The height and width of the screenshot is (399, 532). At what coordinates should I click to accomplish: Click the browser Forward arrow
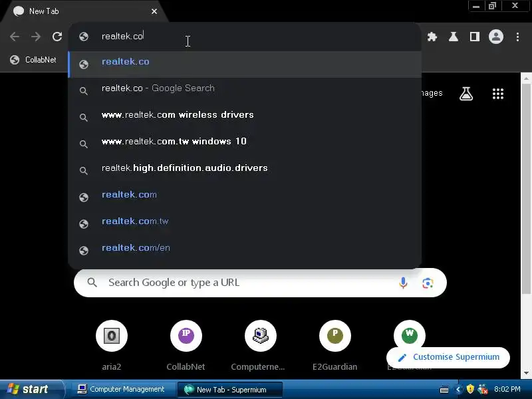pyautogui.click(x=36, y=37)
